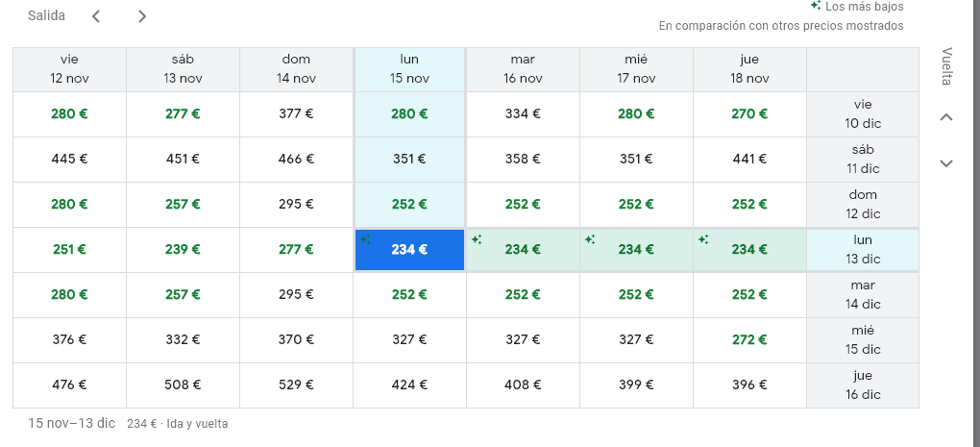Pick the 234 € fare for 17 nov departure

pos(636,250)
